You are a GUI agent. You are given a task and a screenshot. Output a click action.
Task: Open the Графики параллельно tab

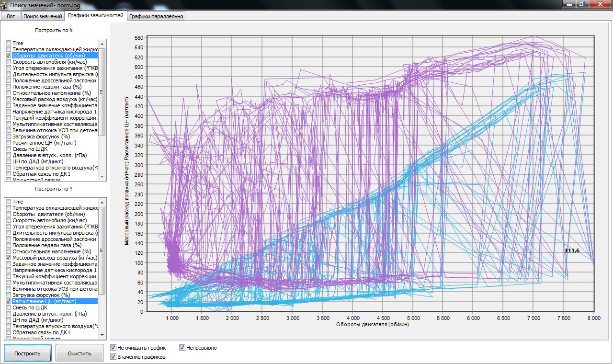(x=156, y=16)
